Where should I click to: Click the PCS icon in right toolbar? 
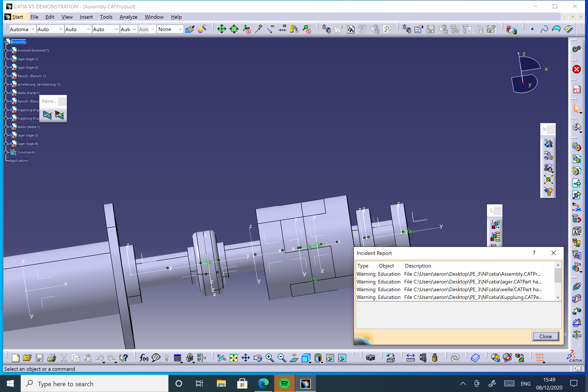pyautogui.click(x=576, y=89)
